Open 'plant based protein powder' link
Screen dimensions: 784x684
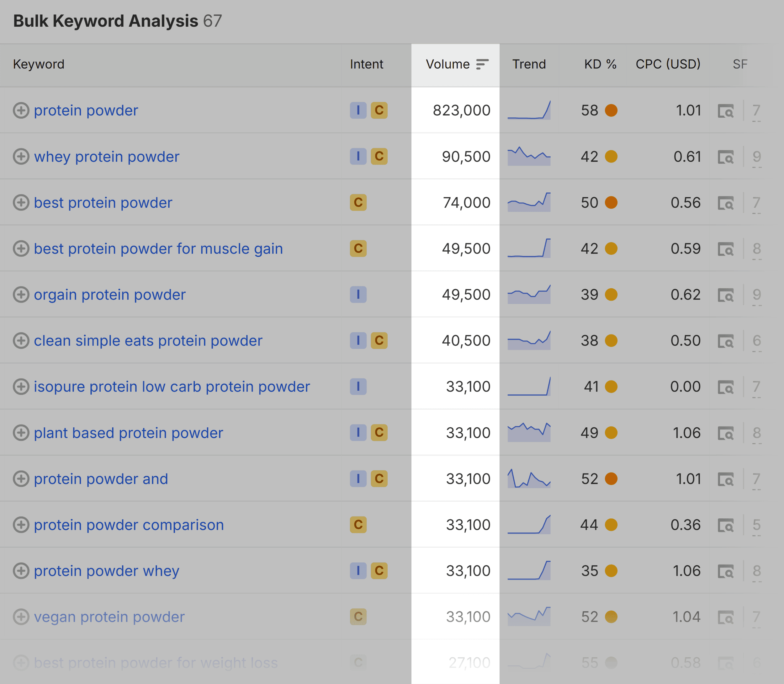(128, 433)
